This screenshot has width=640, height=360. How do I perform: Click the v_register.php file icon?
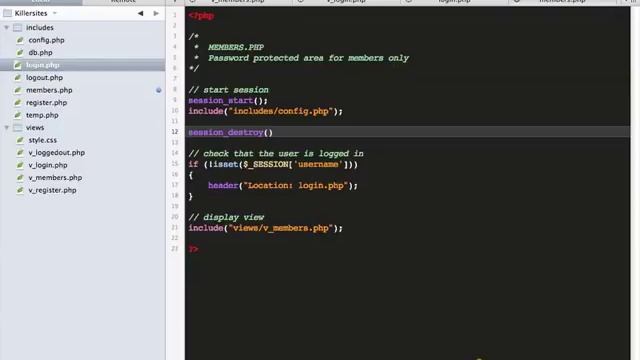click(20, 190)
